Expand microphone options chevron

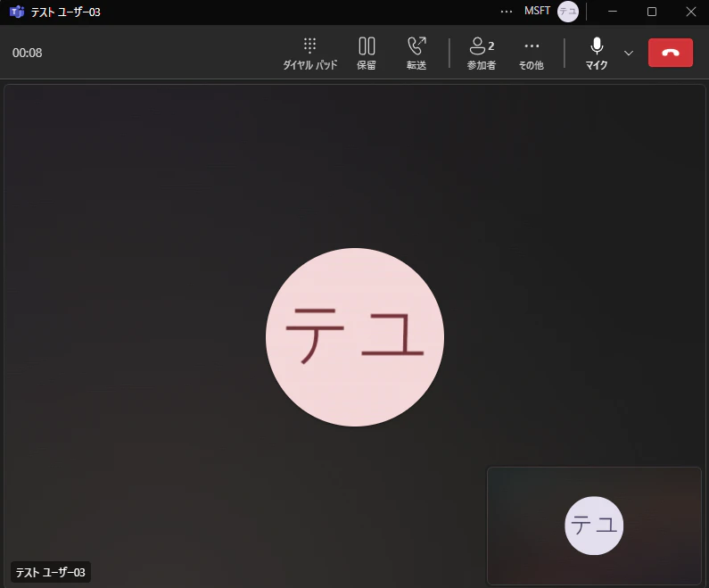click(x=629, y=53)
